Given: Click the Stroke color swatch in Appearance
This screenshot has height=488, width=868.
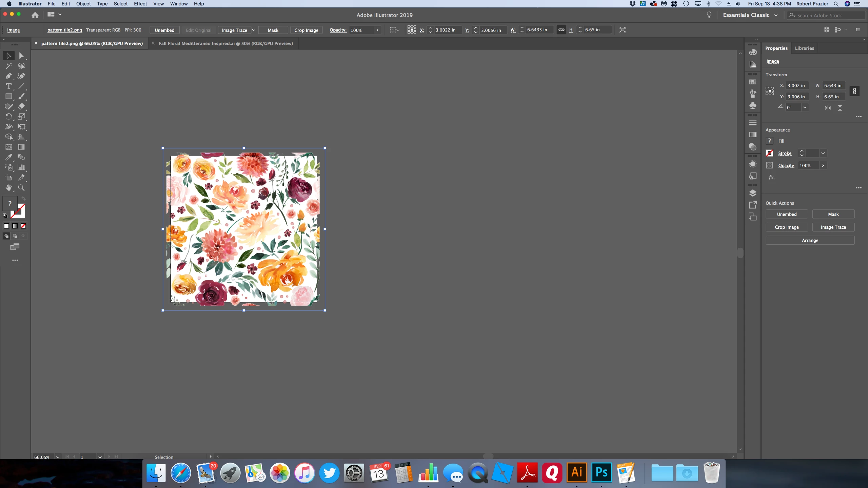Looking at the screenshot, I should point(770,153).
